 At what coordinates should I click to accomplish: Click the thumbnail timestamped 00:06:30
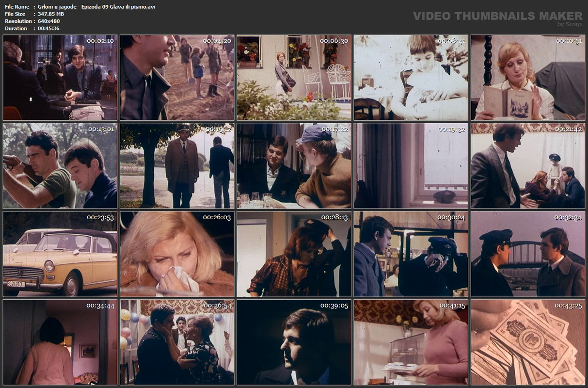[x=294, y=78]
